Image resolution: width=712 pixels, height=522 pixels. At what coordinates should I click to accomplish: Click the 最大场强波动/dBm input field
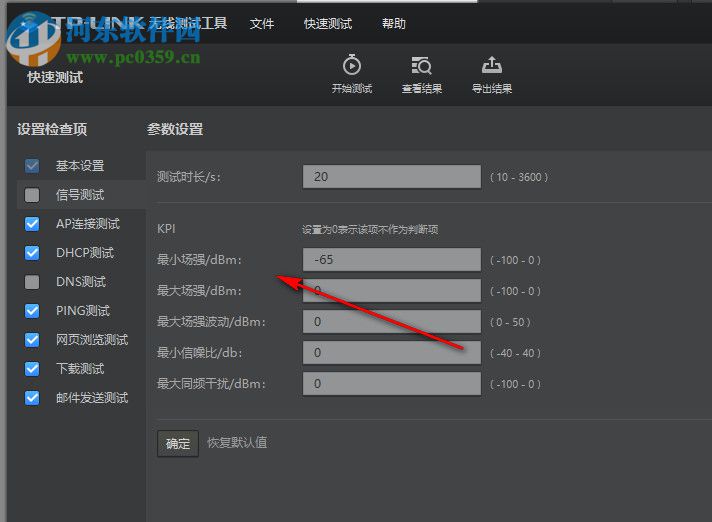391,322
